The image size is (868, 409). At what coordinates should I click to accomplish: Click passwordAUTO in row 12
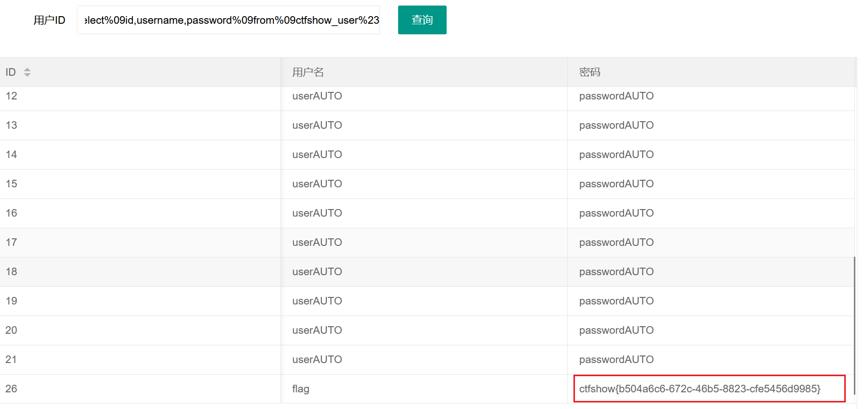pos(616,96)
